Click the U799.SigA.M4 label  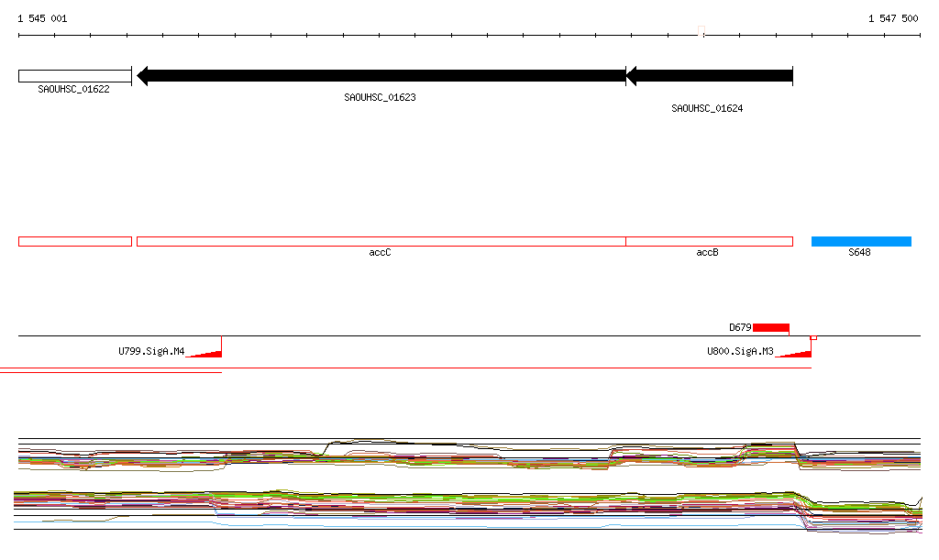151,351
